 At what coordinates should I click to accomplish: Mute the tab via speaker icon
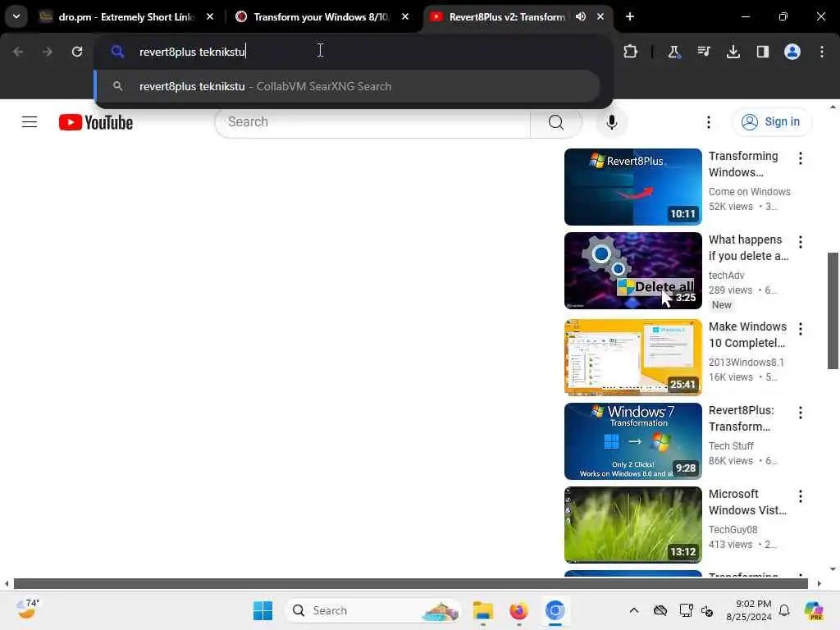[x=581, y=16]
